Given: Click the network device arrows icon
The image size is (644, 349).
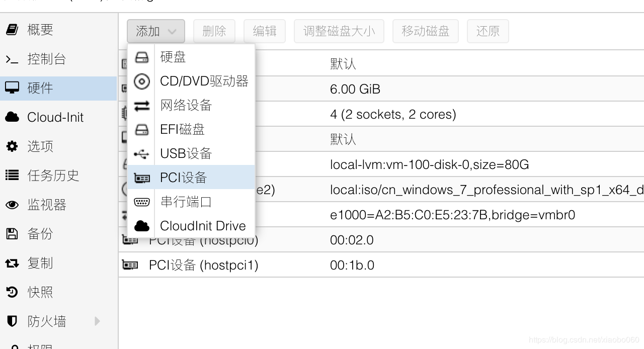Looking at the screenshot, I should click(x=142, y=105).
